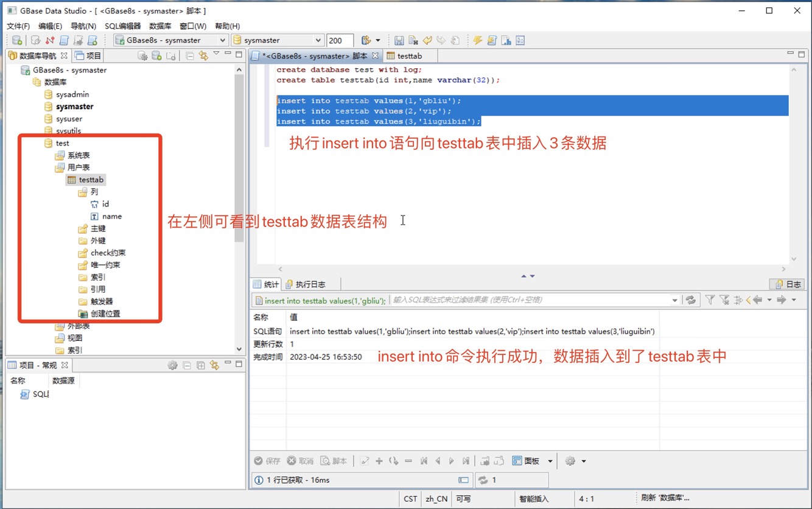Image resolution: width=812 pixels, height=509 pixels.
Task: Open navigator view menu triangle
Action: click(x=216, y=54)
